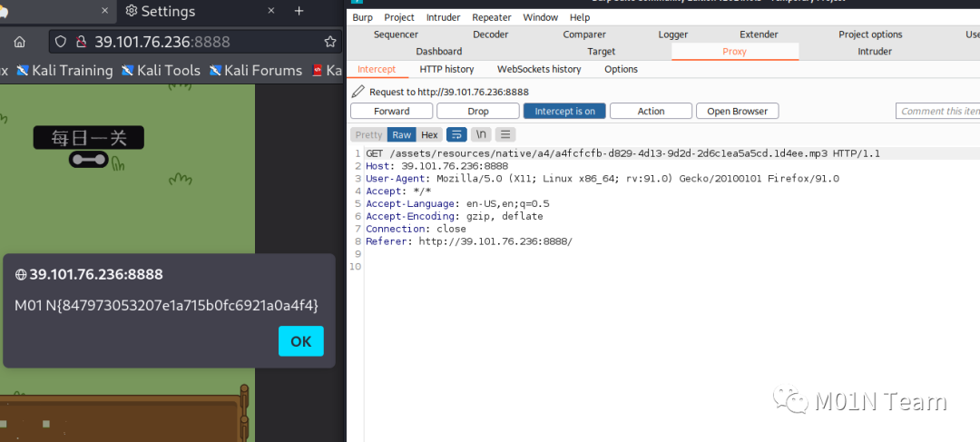Click the Host header line

click(436, 166)
